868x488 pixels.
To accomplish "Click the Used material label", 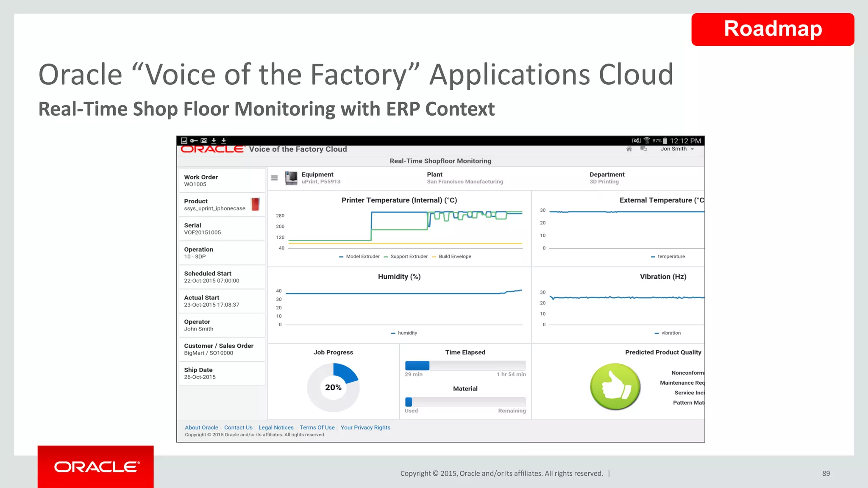I will point(411,411).
